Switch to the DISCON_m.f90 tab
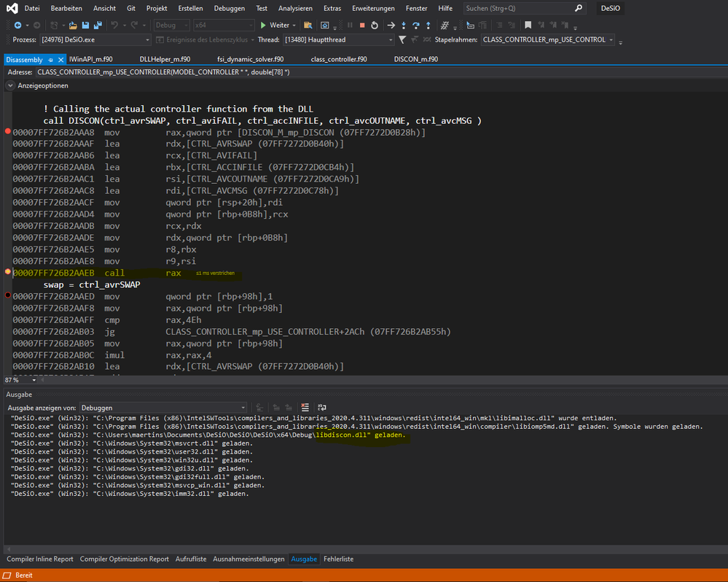This screenshot has width=728, height=582. coord(416,60)
